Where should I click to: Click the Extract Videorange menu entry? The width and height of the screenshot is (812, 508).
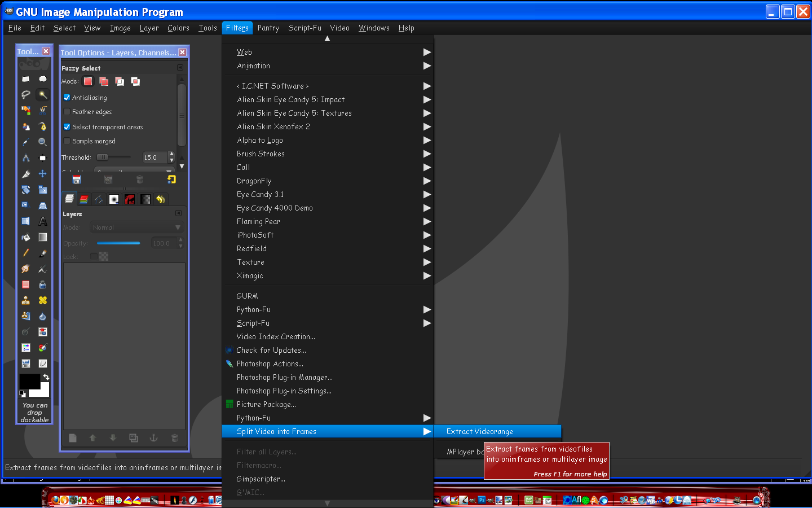[x=479, y=431]
